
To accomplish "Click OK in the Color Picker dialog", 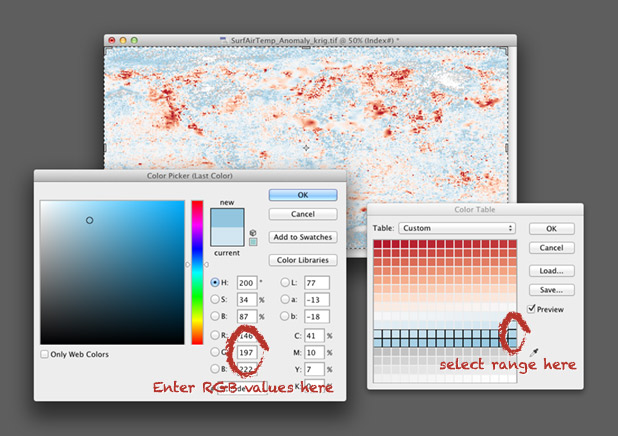I will [x=303, y=195].
